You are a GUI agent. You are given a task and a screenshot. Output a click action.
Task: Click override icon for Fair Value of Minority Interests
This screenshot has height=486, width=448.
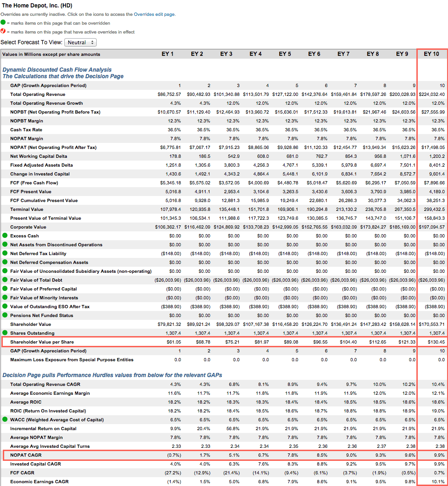(5, 297)
